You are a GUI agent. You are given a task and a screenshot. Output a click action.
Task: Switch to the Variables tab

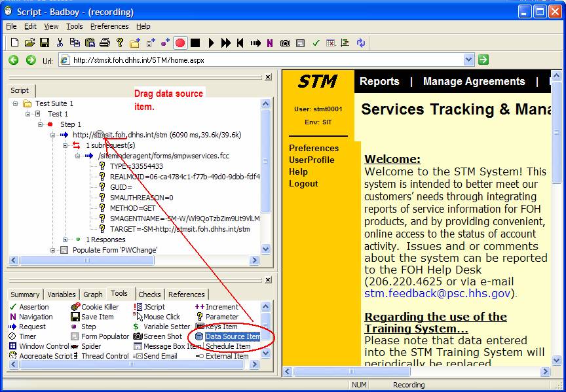coord(62,294)
